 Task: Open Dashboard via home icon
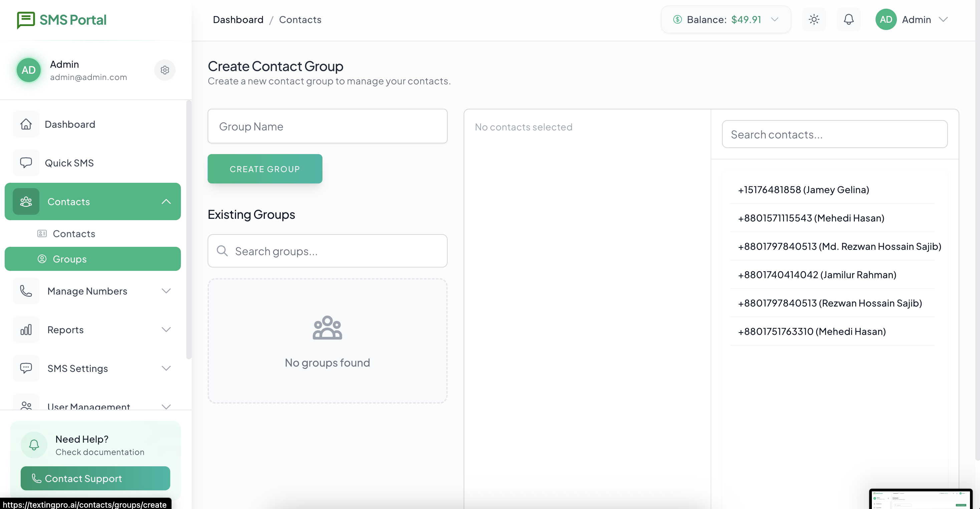click(26, 124)
